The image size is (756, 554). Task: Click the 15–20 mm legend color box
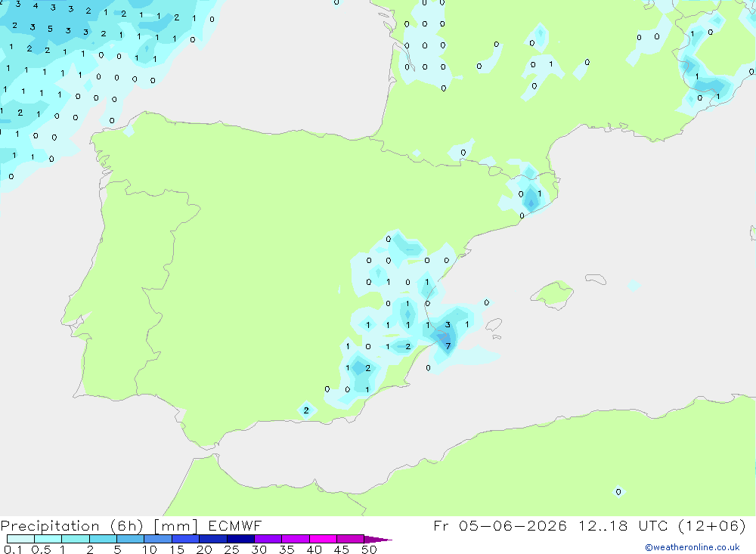[185, 539]
